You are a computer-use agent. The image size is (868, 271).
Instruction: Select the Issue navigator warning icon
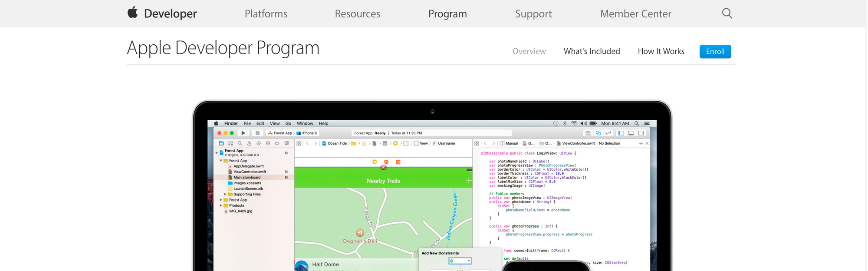pos(249,143)
